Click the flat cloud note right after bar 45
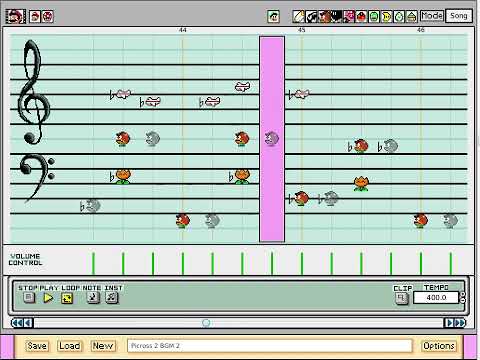The image size is (480, 360). tap(299, 94)
